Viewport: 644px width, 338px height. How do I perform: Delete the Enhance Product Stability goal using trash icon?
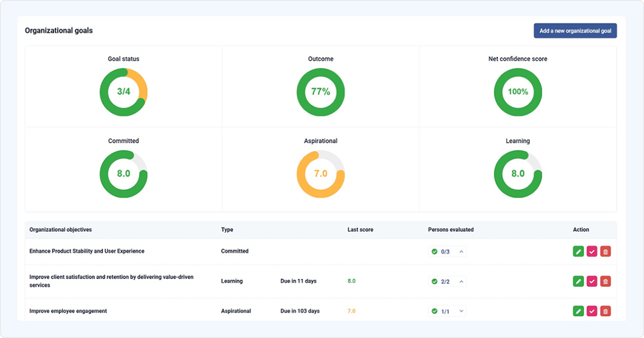coord(605,251)
